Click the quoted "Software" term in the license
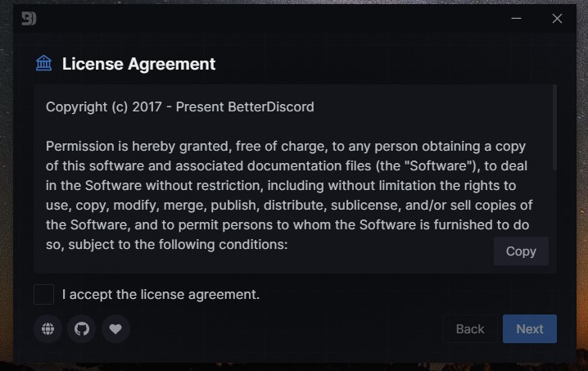The height and width of the screenshot is (371, 588). [436, 165]
